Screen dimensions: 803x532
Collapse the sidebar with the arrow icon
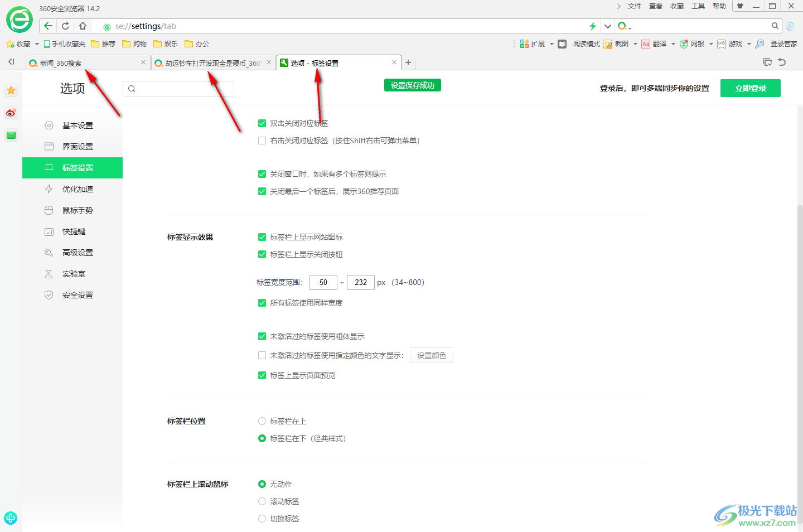coord(11,62)
